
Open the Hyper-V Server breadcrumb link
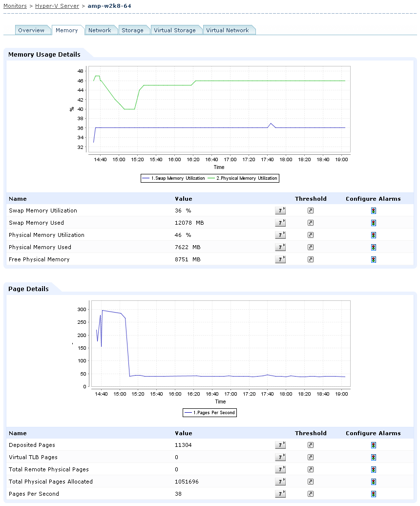point(57,6)
